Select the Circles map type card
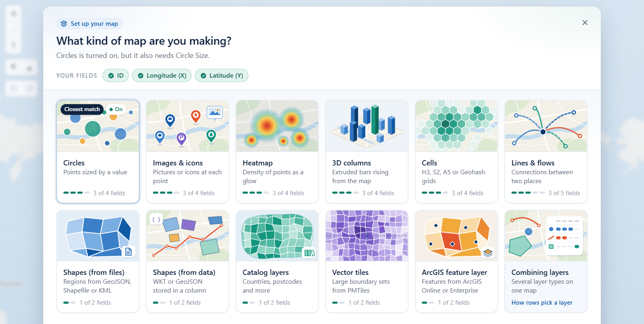Screen dimensions: 644x324 (x=98, y=151)
